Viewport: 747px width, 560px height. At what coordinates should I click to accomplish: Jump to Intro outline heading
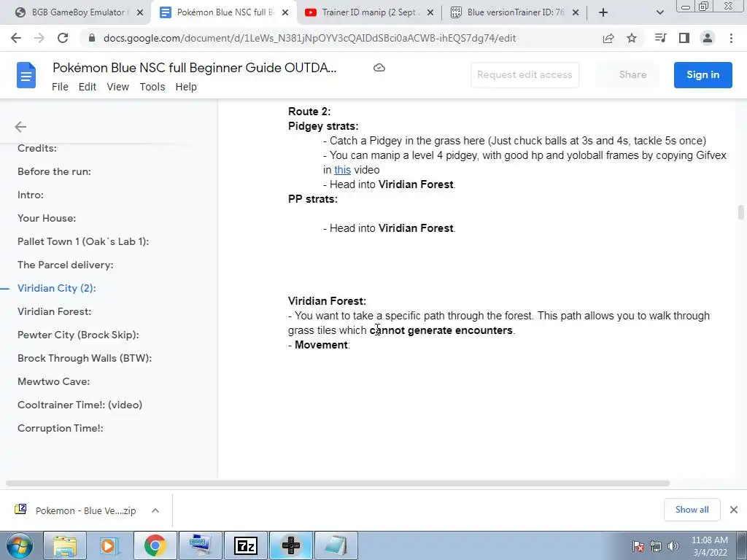point(31,195)
